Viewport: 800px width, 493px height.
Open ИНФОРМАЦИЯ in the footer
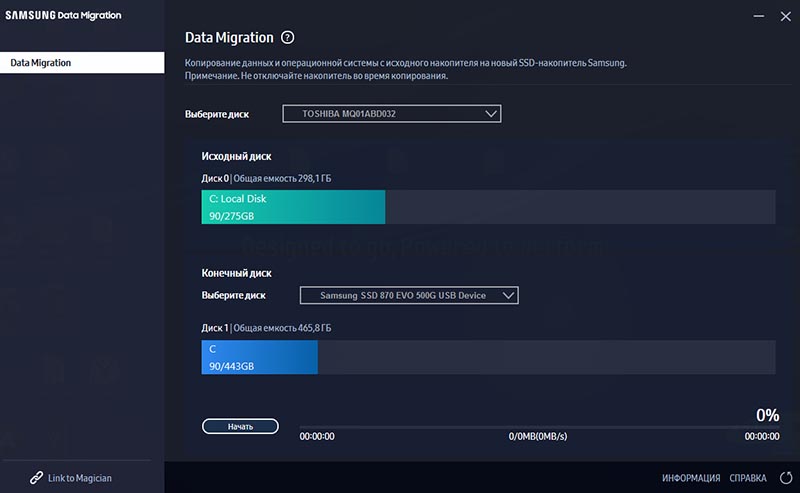point(691,478)
